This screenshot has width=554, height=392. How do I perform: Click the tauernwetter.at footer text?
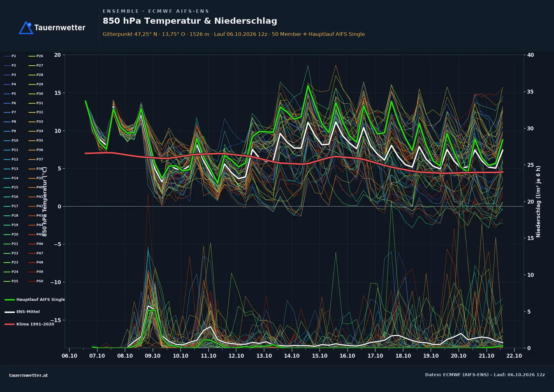[29, 375]
